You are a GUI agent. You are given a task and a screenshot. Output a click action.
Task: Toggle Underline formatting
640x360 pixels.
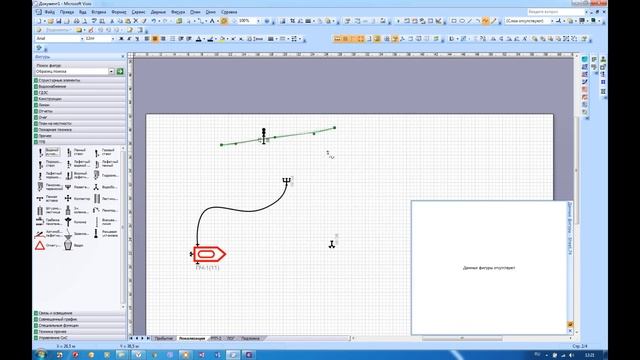(137, 39)
